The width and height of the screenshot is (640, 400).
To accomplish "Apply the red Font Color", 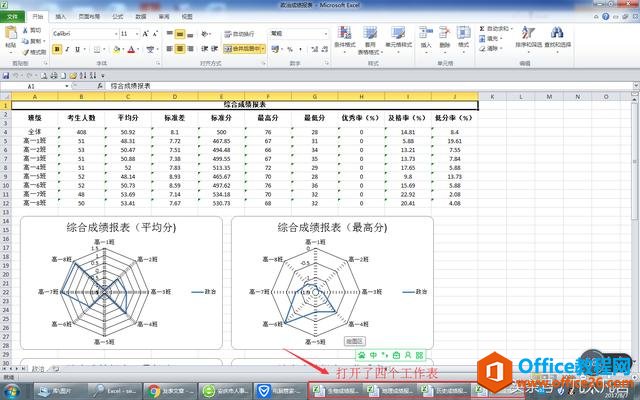I will pyautogui.click(x=131, y=49).
